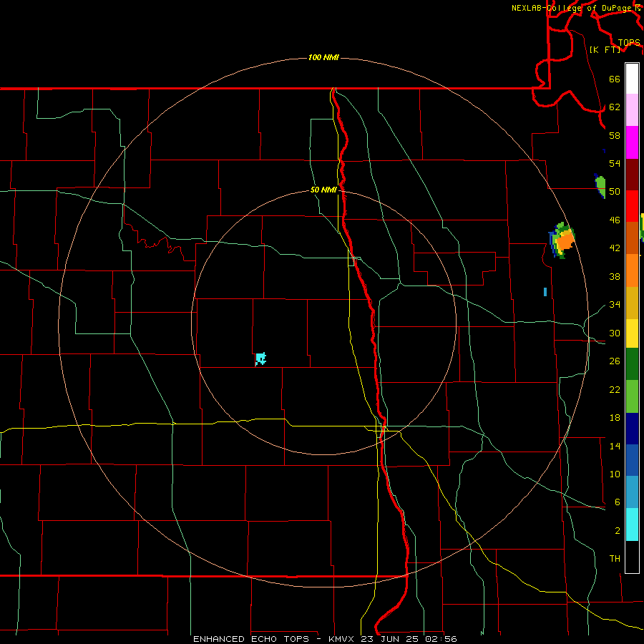Pick the cyan legend swatch
644x644 pixels.
pyautogui.click(x=632, y=525)
